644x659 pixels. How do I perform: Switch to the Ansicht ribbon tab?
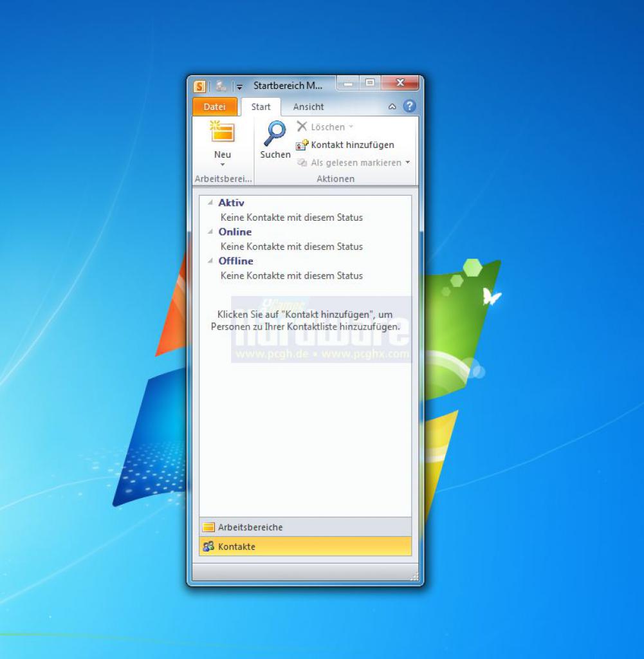click(x=308, y=107)
